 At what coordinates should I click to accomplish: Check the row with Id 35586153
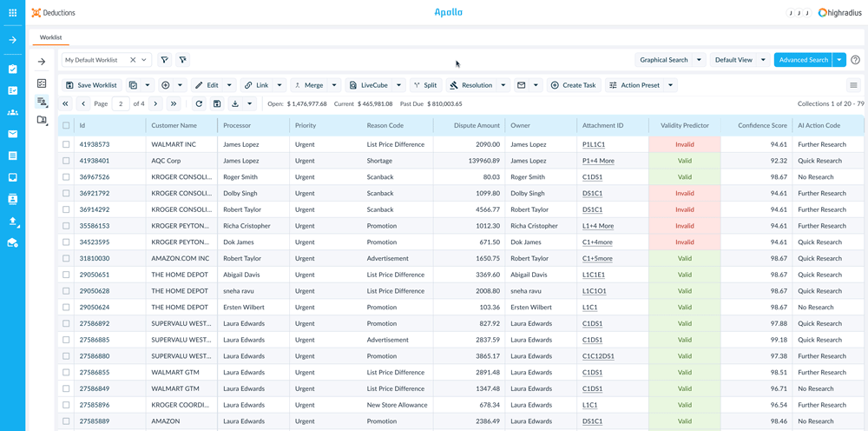(x=67, y=225)
